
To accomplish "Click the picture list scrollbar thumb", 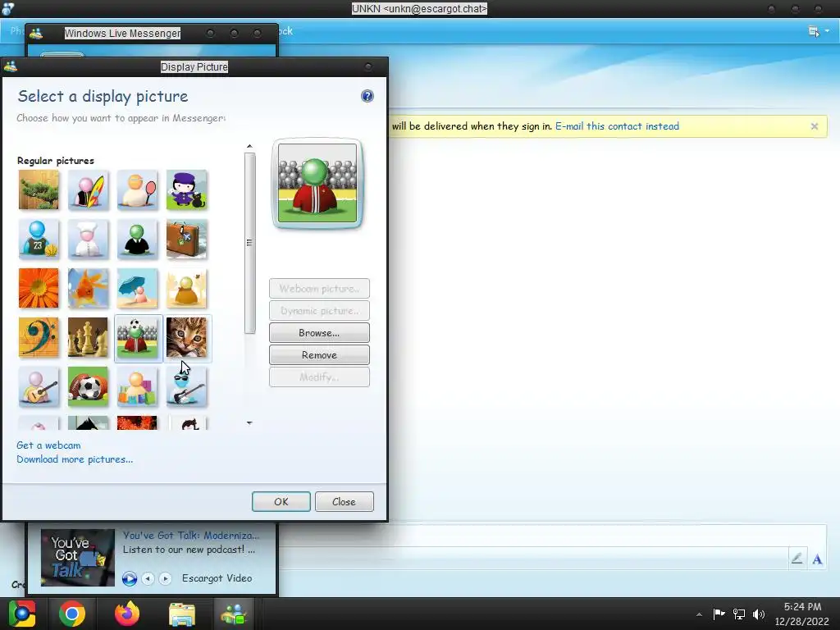I will tap(249, 243).
